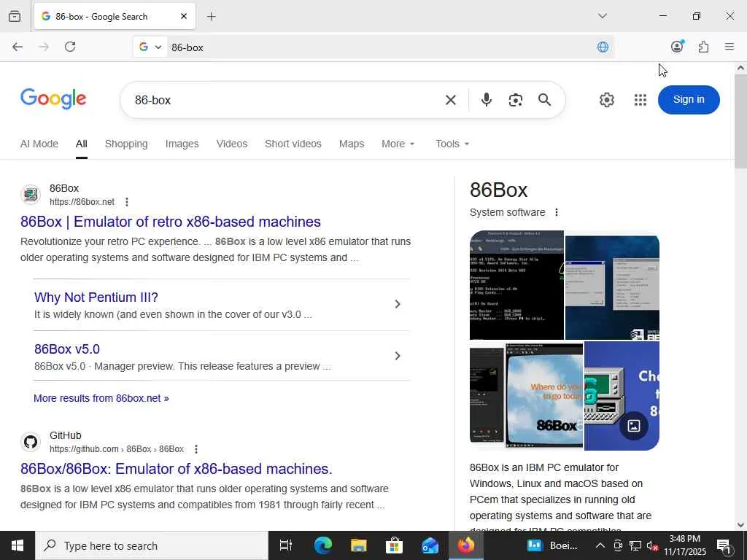Screen dimensions: 747x560
Task: Open notification center icon
Action: pyautogui.click(x=724, y=546)
